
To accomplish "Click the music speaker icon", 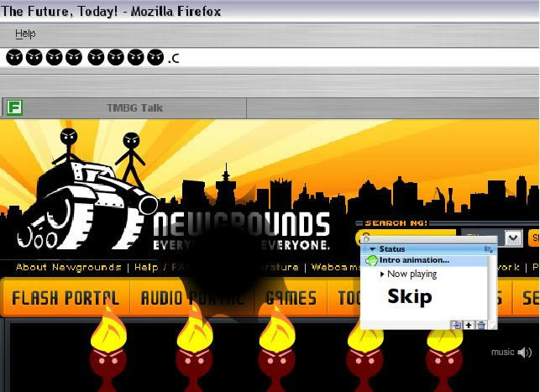I will click(525, 353).
